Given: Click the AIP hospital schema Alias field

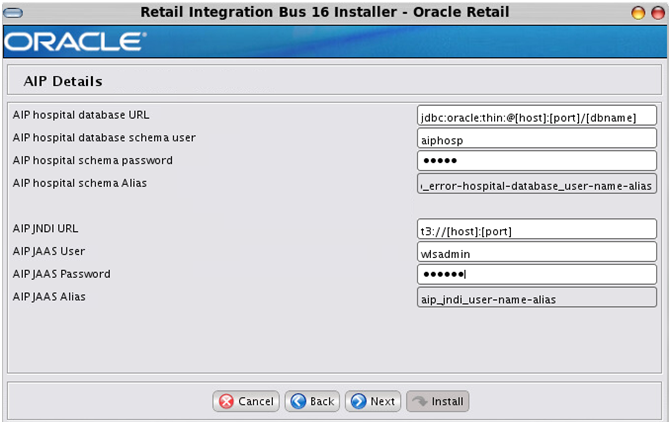Looking at the screenshot, I should (x=537, y=184).
